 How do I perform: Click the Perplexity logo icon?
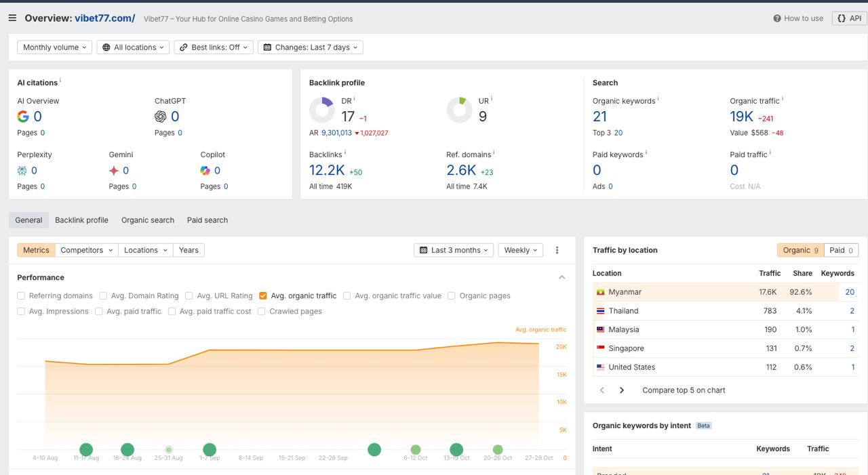[x=22, y=171]
